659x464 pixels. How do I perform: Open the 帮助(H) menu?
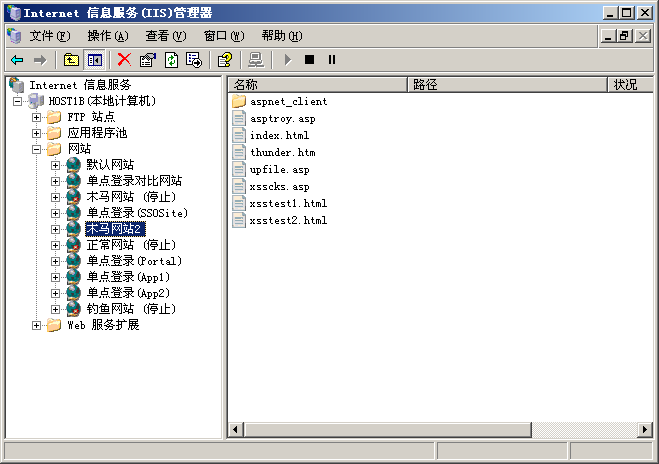click(x=282, y=36)
